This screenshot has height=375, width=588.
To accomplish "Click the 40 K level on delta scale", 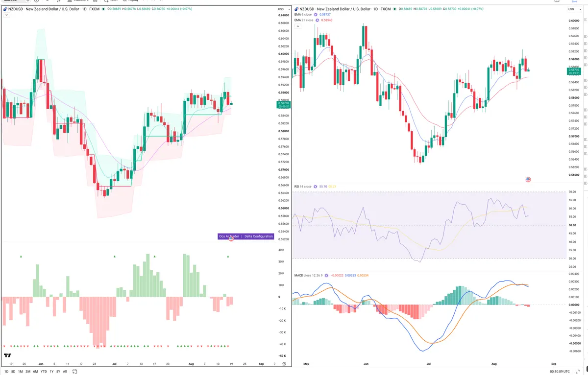I will 281,250.
